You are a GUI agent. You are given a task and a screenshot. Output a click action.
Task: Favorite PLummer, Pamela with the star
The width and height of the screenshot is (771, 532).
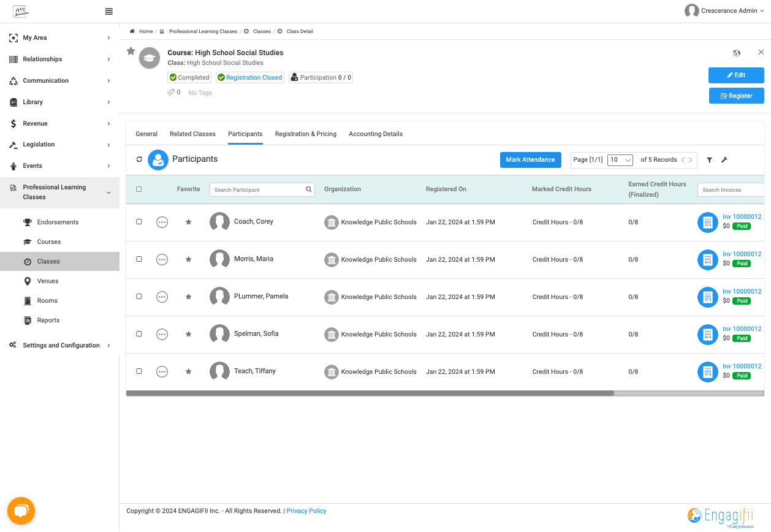pos(189,297)
